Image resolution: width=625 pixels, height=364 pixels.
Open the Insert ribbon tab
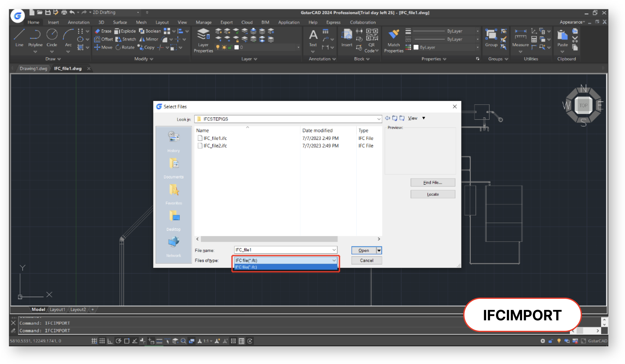53,22
